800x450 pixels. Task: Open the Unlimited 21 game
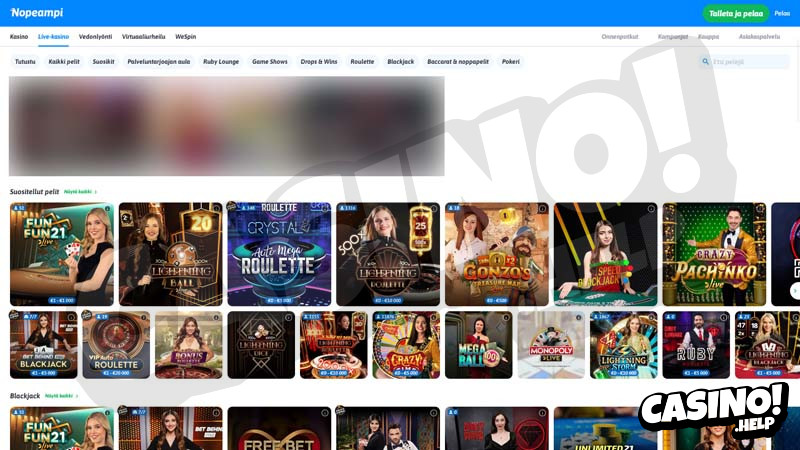(606, 429)
